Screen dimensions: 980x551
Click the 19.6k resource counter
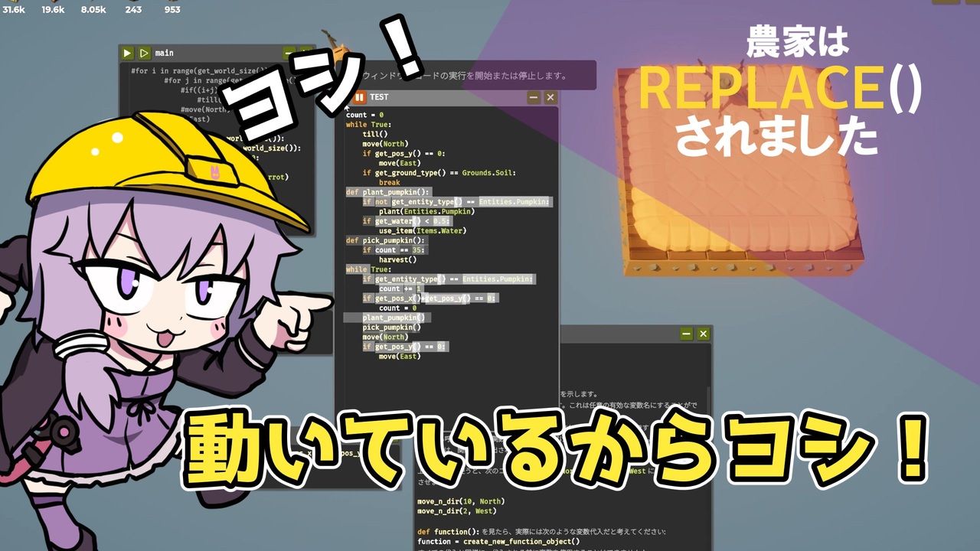pos(53,9)
